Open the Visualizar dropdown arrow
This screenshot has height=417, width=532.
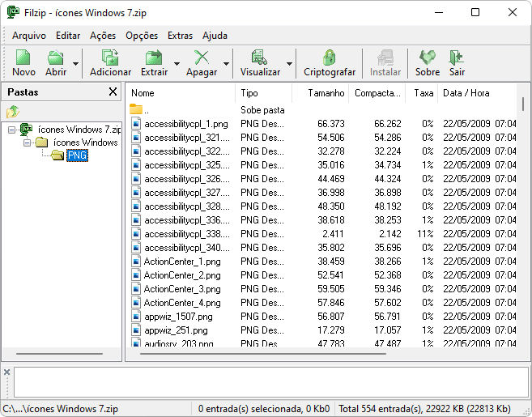click(289, 63)
